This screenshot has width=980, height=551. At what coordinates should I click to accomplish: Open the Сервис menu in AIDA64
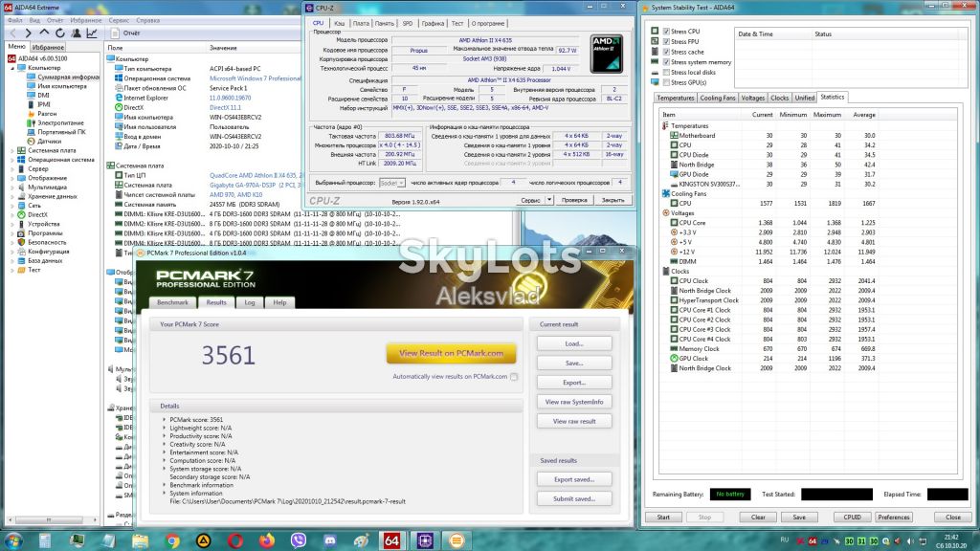119,20
